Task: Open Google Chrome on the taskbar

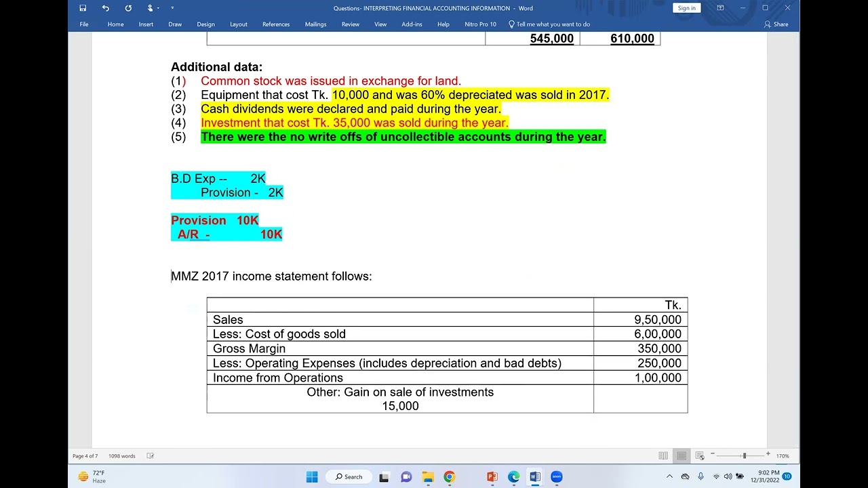Action: 449,476
